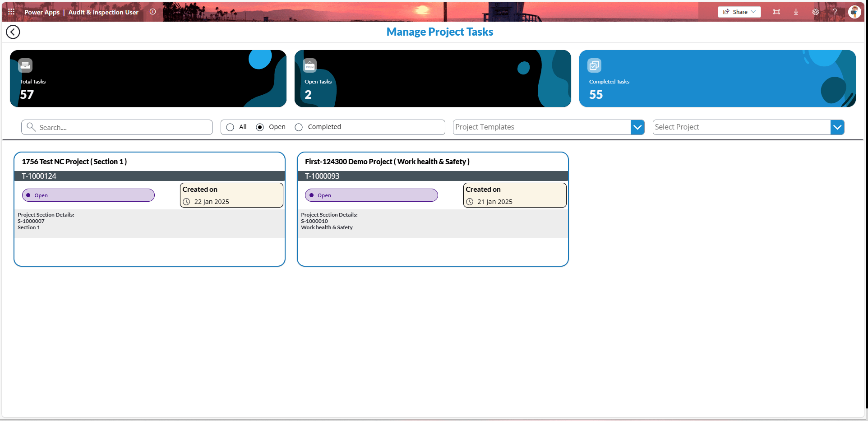Click the download icon in header
Screen dimensions: 868x421
point(796,12)
